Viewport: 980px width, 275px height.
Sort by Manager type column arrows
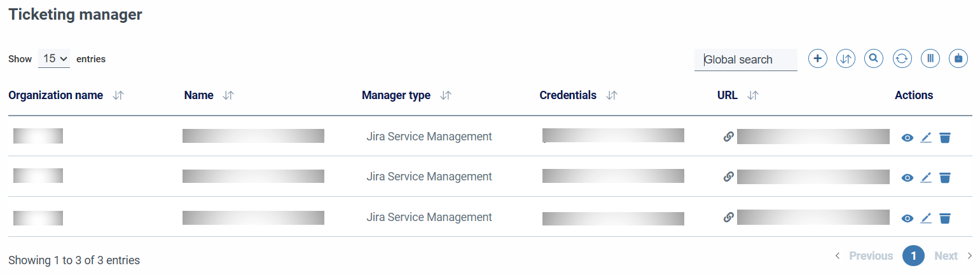(446, 95)
